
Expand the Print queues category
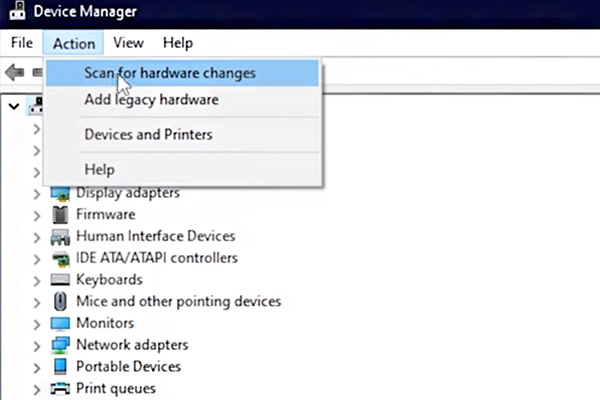(x=37, y=390)
